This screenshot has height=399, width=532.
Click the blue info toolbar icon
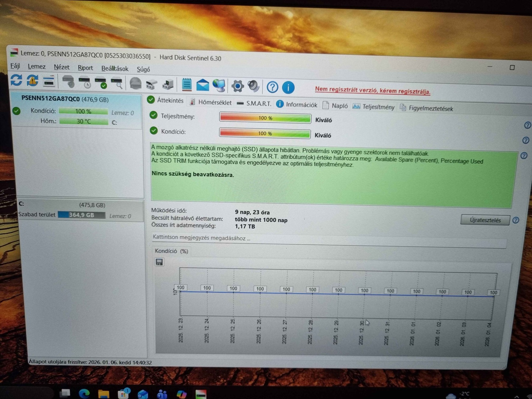point(288,87)
